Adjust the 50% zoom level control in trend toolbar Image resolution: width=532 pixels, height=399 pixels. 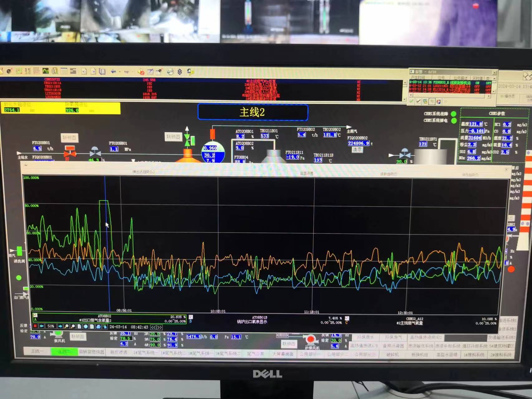coord(51,327)
